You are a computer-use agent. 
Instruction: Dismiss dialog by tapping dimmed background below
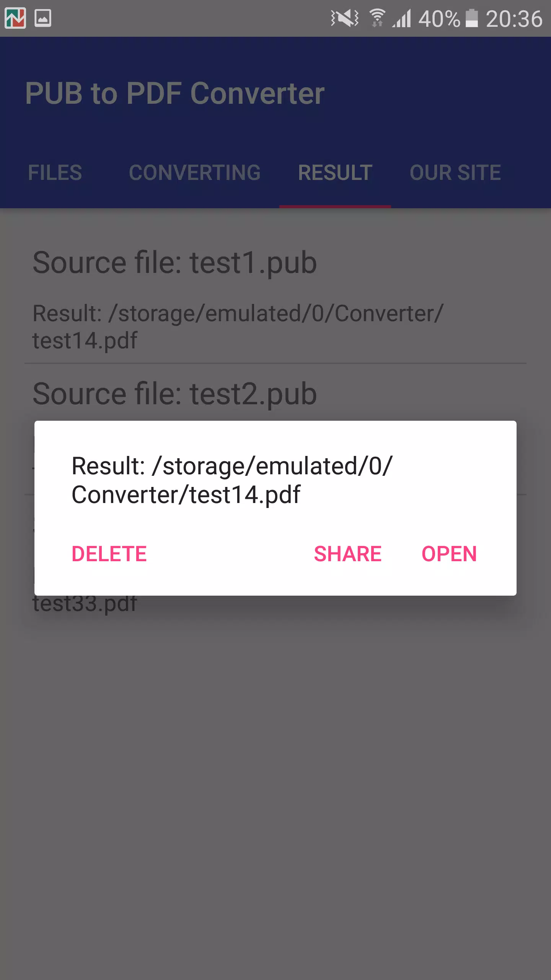click(275, 785)
